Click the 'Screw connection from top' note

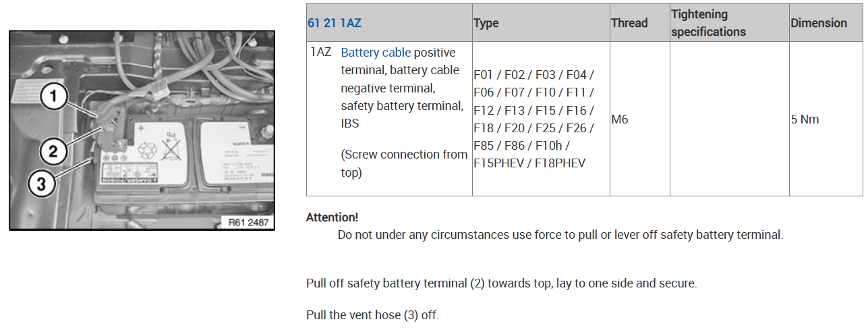tap(403, 163)
